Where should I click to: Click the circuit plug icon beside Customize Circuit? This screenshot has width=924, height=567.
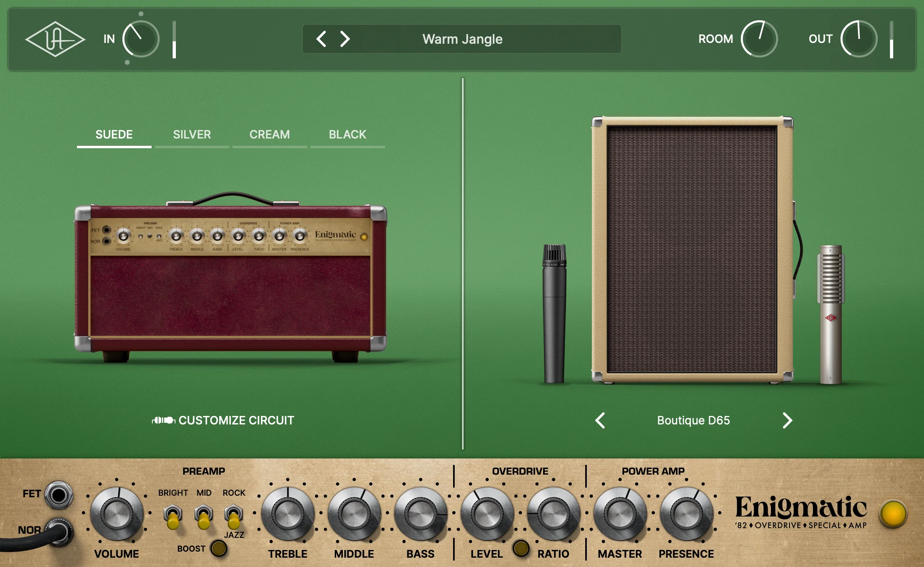[x=163, y=420]
